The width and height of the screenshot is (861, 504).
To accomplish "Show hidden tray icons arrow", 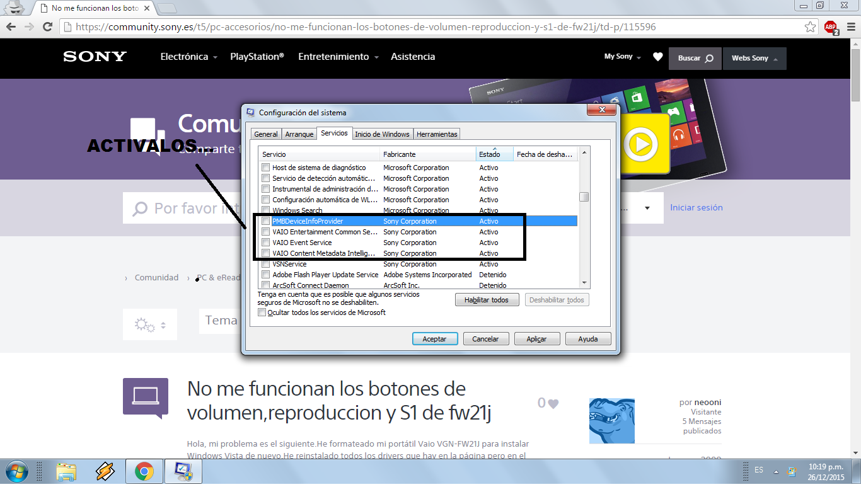I will [x=776, y=471].
